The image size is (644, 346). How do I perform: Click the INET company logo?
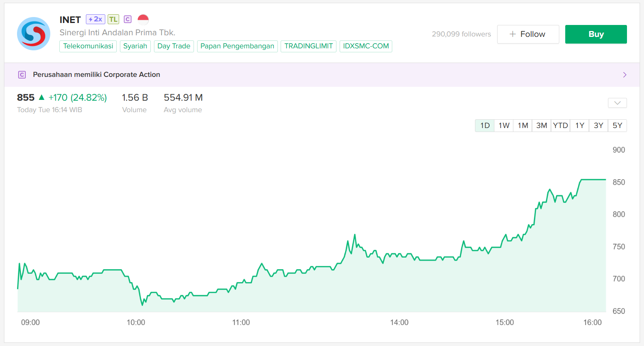34,34
